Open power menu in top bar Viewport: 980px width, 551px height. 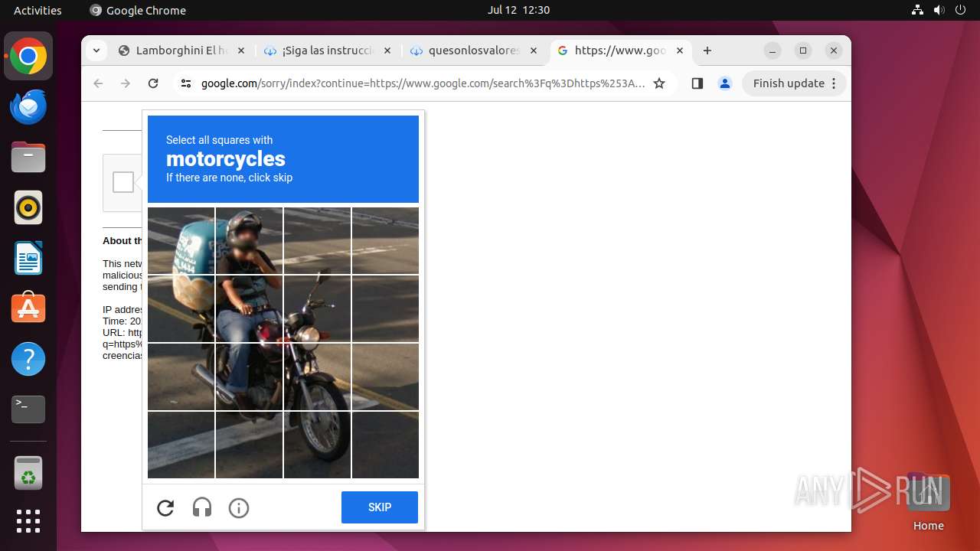[961, 10]
